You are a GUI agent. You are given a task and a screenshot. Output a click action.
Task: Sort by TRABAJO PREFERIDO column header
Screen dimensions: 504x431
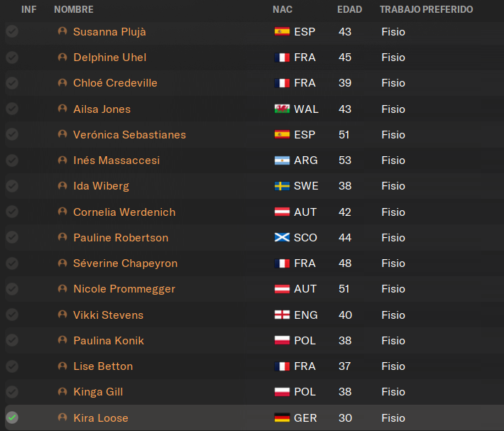pos(426,9)
